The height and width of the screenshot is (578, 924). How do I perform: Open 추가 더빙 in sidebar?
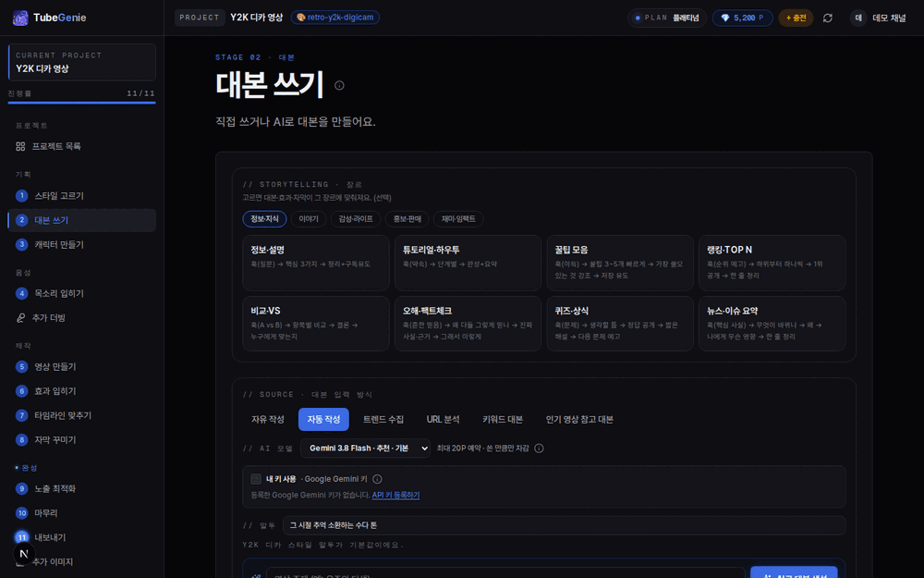[82, 318]
